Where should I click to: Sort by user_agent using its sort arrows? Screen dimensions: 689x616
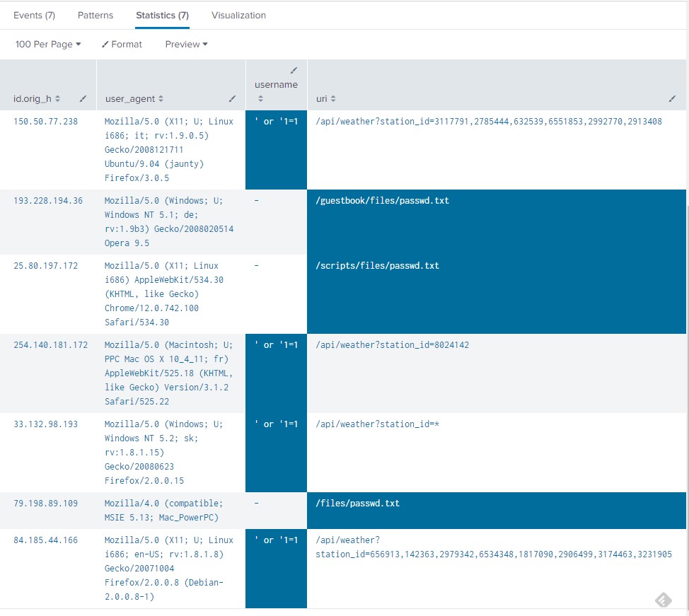click(x=161, y=99)
